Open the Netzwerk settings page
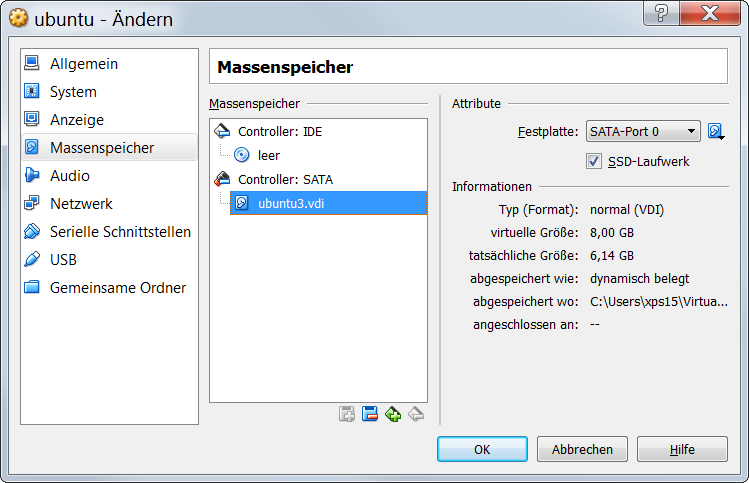The width and height of the screenshot is (749, 483). coord(109,204)
